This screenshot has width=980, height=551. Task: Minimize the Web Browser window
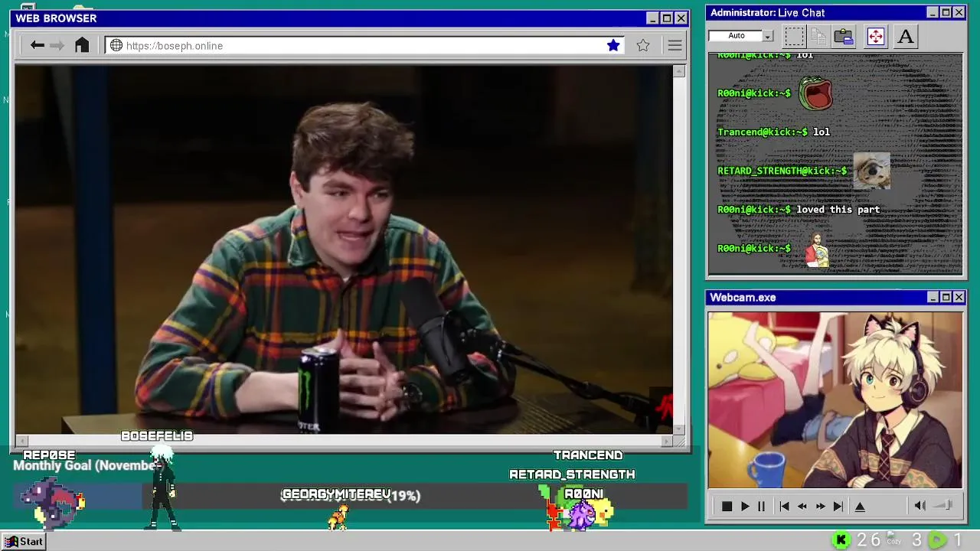pyautogui.click(x=652, y=18)
